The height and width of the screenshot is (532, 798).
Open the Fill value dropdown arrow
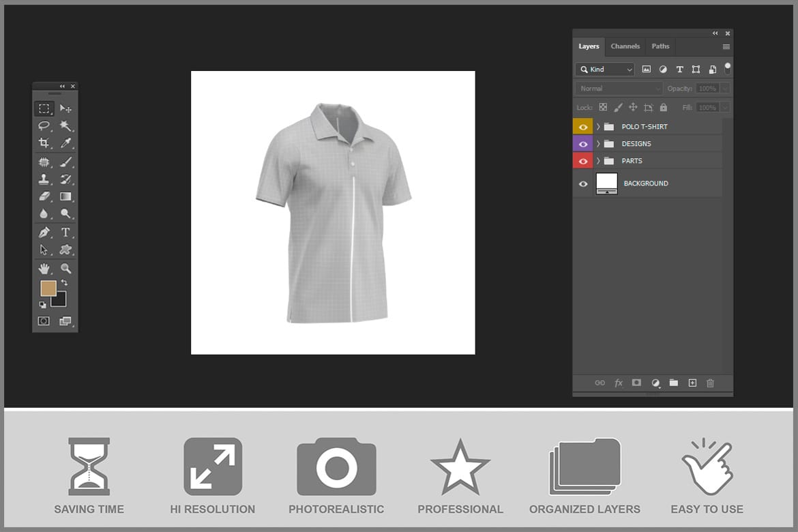[x=725, y=107]
